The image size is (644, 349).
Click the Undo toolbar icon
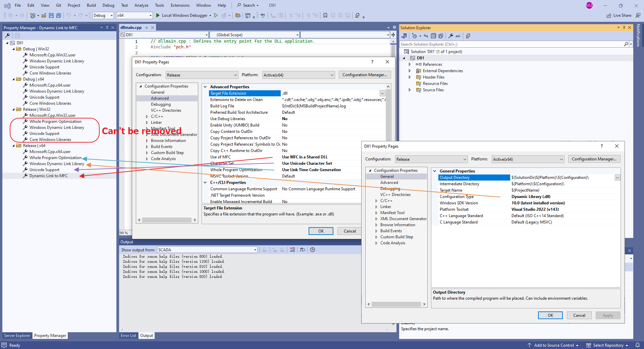[69, 15]
